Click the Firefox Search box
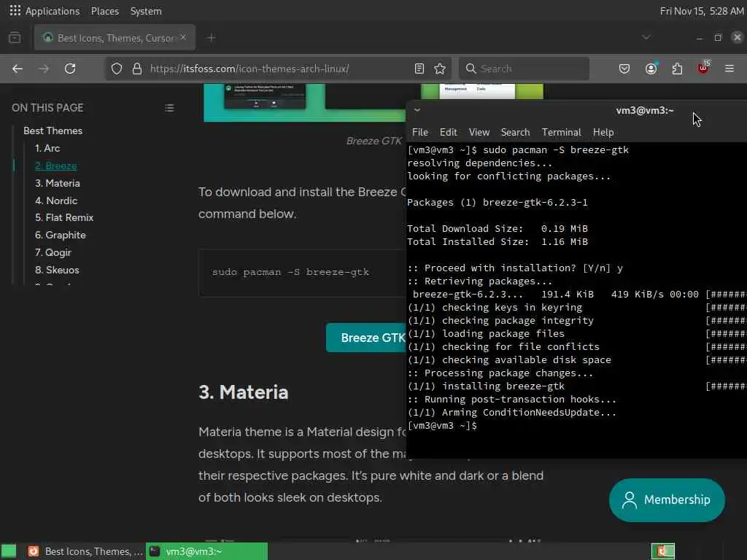 pos(524,69)
